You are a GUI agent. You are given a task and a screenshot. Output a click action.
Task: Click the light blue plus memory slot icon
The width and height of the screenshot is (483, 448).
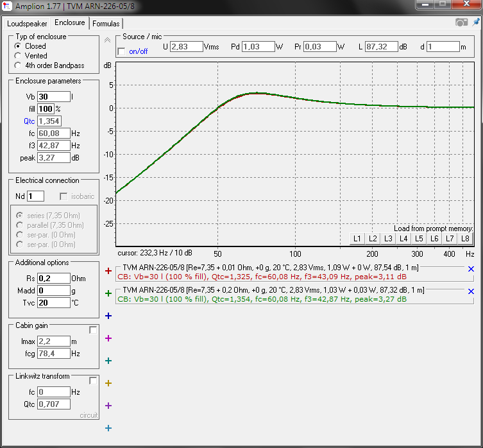pyautogui.click(x=108, y=428)
